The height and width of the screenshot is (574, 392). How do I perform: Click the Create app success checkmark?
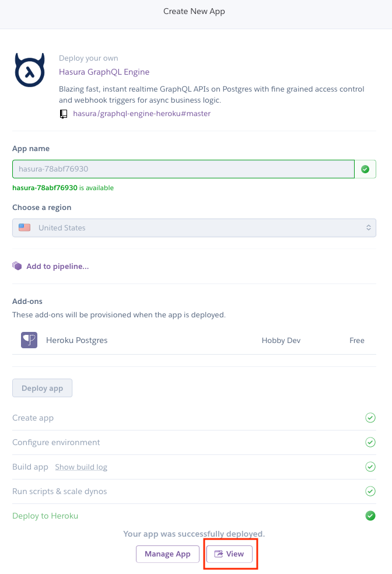(370, 418)
